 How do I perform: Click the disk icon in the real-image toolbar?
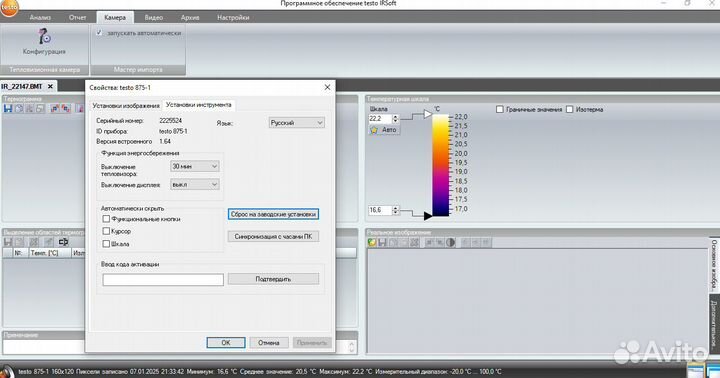coord(382,243)
